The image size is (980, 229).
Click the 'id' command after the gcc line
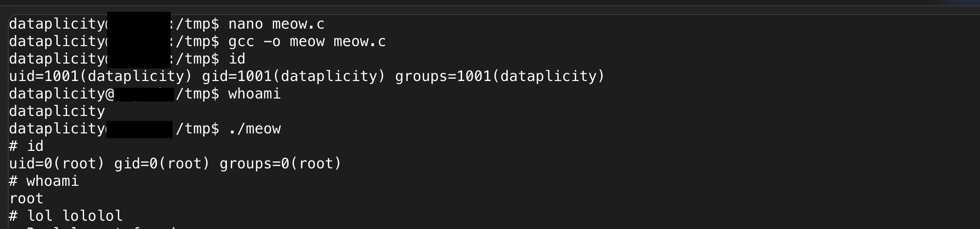click(237, 59)
